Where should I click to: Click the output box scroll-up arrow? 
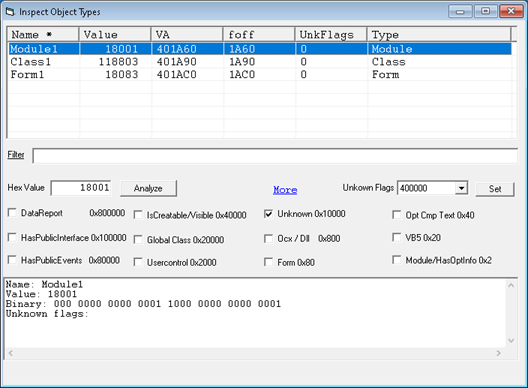click(511, 286)
